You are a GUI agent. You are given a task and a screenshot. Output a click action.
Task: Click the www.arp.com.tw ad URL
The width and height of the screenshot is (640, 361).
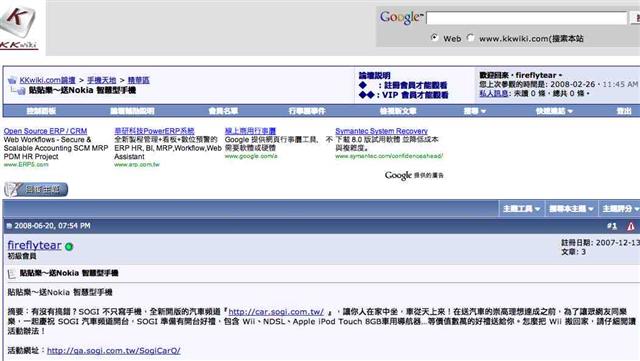click(137, 165)
